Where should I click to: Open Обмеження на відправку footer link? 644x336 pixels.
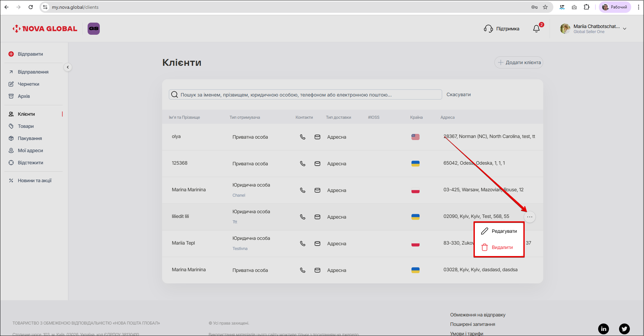click(478, 315)
